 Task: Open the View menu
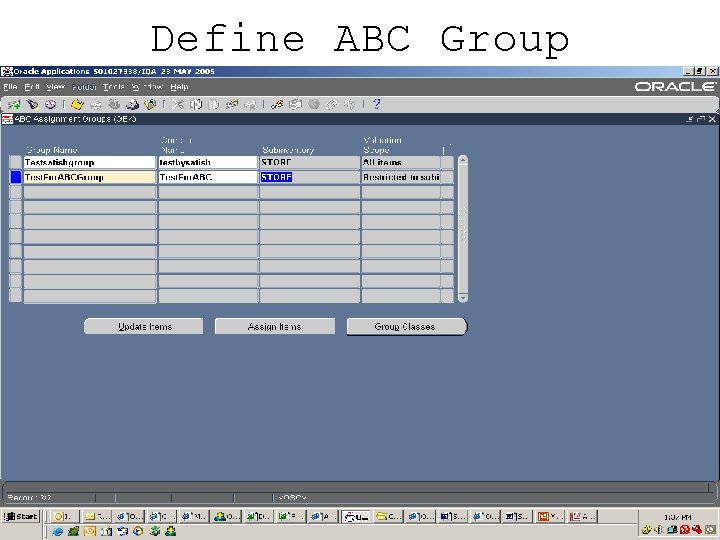click(56, 87)
